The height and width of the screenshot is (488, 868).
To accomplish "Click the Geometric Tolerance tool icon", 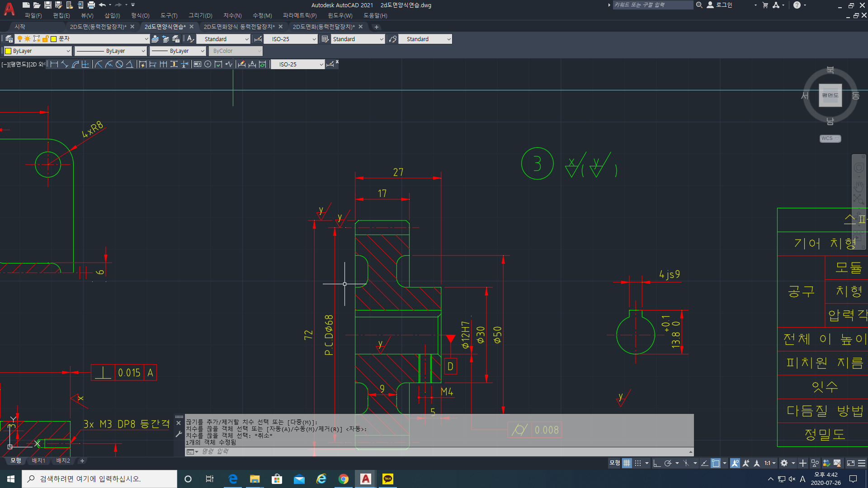I will point(198,65).
